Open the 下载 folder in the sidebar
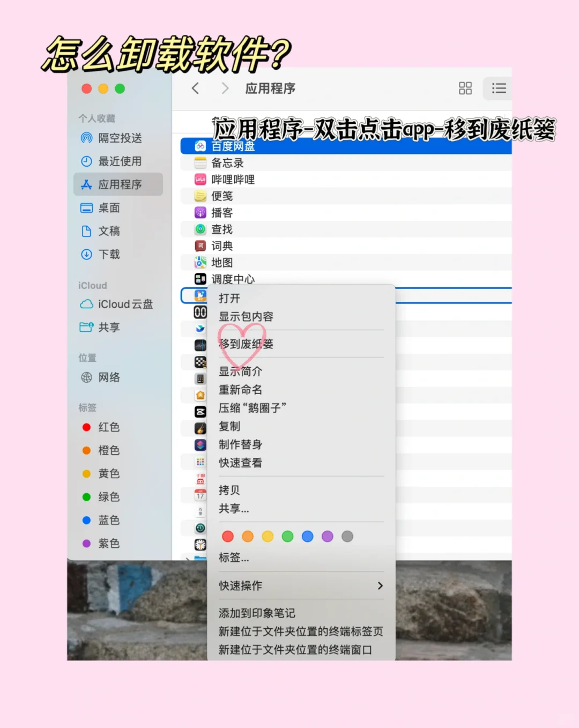 (x=109, y=255)
